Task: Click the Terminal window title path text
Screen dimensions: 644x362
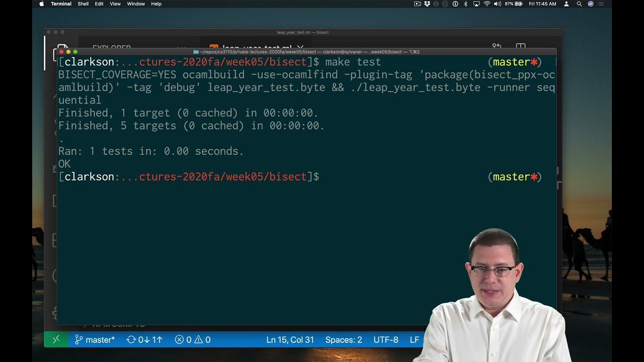Action: click(x=309, y=52)
